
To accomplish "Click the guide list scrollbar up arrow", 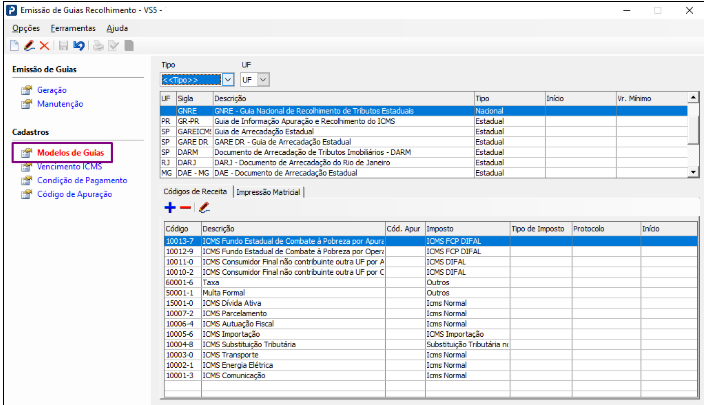I will tap(693, 97).
